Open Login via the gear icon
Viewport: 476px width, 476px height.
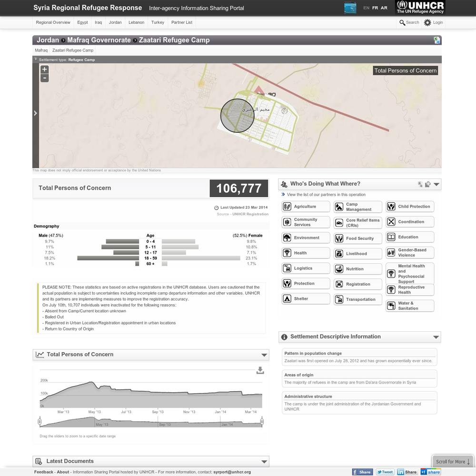point(427,22)
